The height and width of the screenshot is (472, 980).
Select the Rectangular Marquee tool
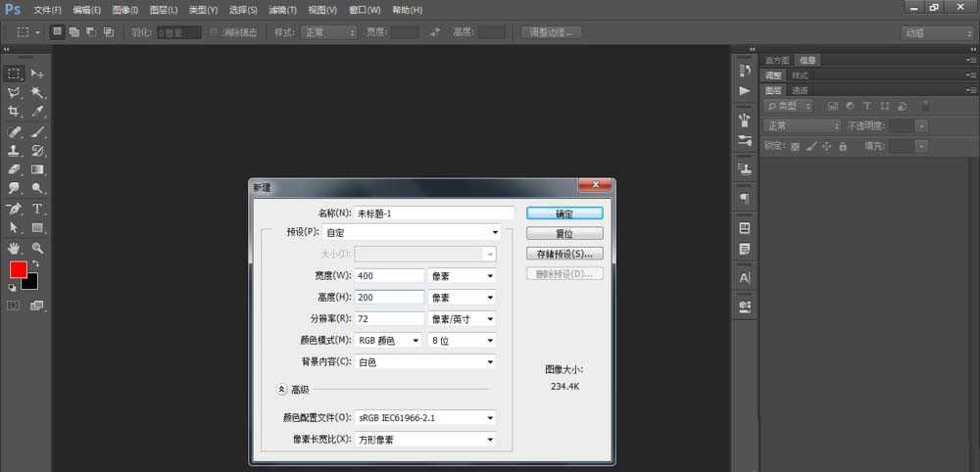[x=15, y=73]
